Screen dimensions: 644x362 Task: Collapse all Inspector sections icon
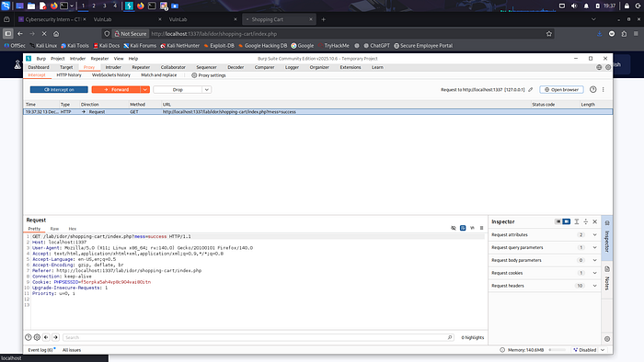tap(586, 221)
